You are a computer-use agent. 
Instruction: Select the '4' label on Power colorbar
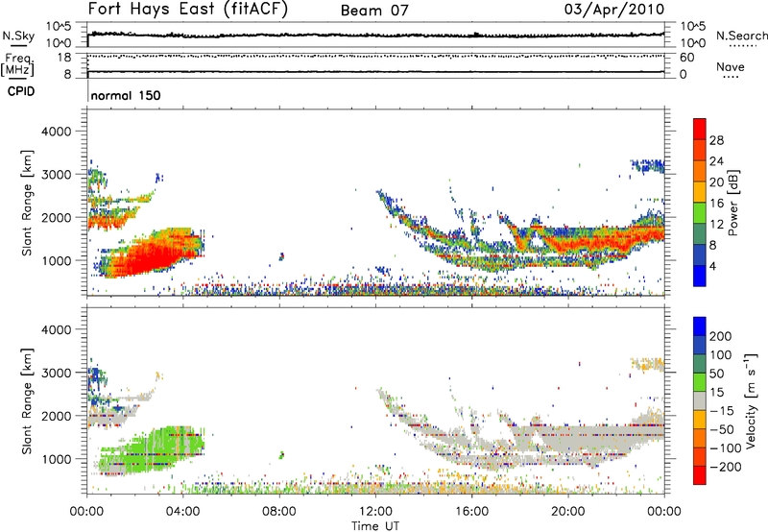(713, 266)
